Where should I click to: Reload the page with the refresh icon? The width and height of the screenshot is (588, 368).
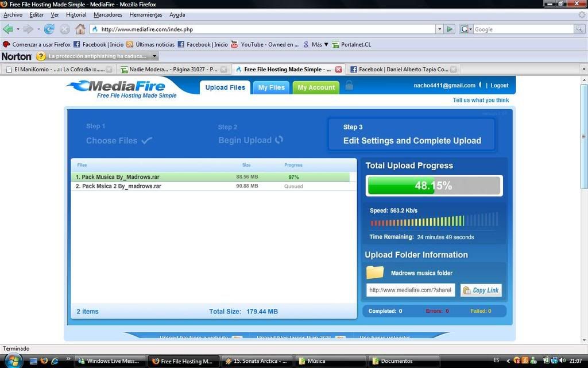coord(49,29)
